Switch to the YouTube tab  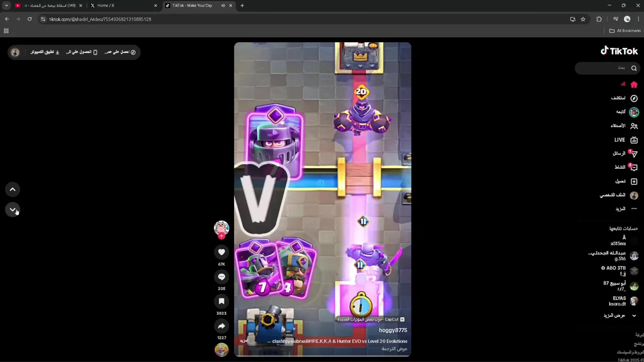(48, 6)
